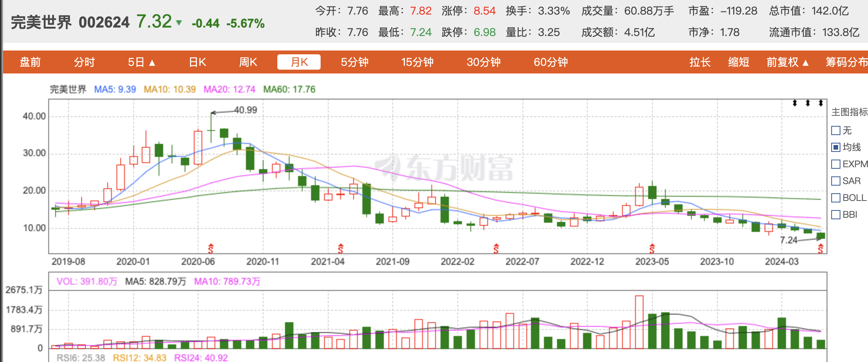Click the 40.99 peak price label
Viewport: 868px width, 362px height.
(x=246, y=110)
